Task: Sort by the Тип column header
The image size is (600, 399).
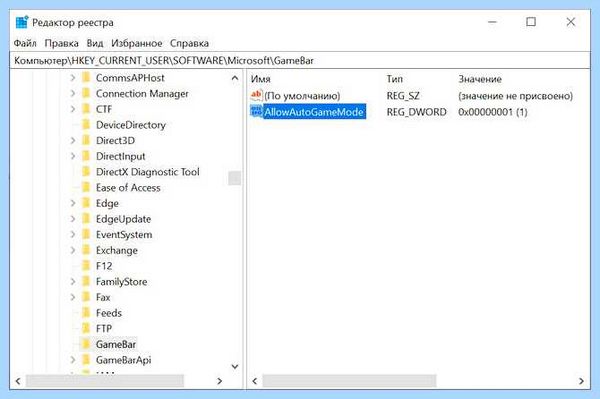Action: coord(395,79)
